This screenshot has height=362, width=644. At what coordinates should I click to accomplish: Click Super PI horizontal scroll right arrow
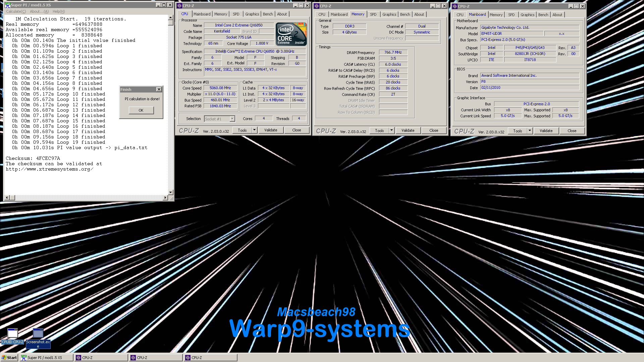coord(165,198)
